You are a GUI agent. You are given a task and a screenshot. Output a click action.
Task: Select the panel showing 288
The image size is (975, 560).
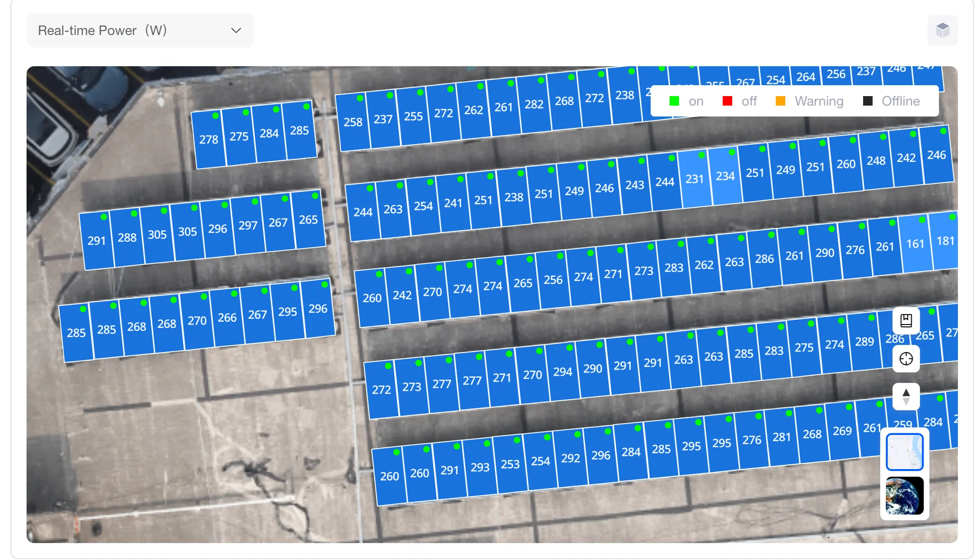pyautogui.click(x=127, y=237)
